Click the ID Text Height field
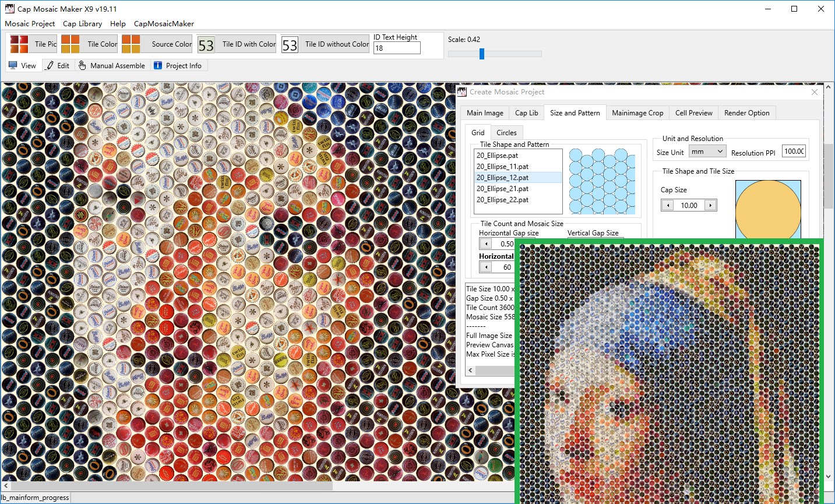 397,48
